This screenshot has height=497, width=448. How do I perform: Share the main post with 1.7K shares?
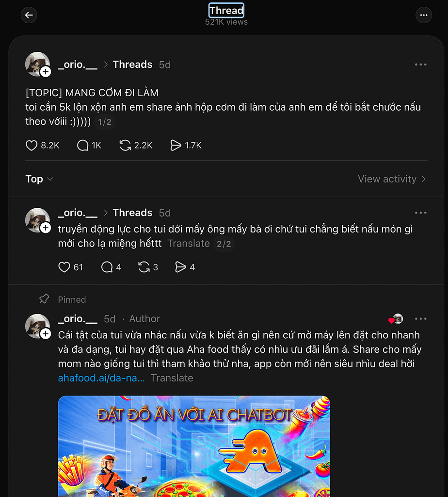(176, 145)
